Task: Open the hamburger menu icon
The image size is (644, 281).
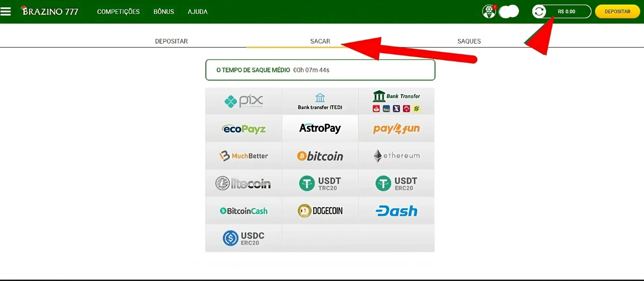Action: tap(6, 11)
